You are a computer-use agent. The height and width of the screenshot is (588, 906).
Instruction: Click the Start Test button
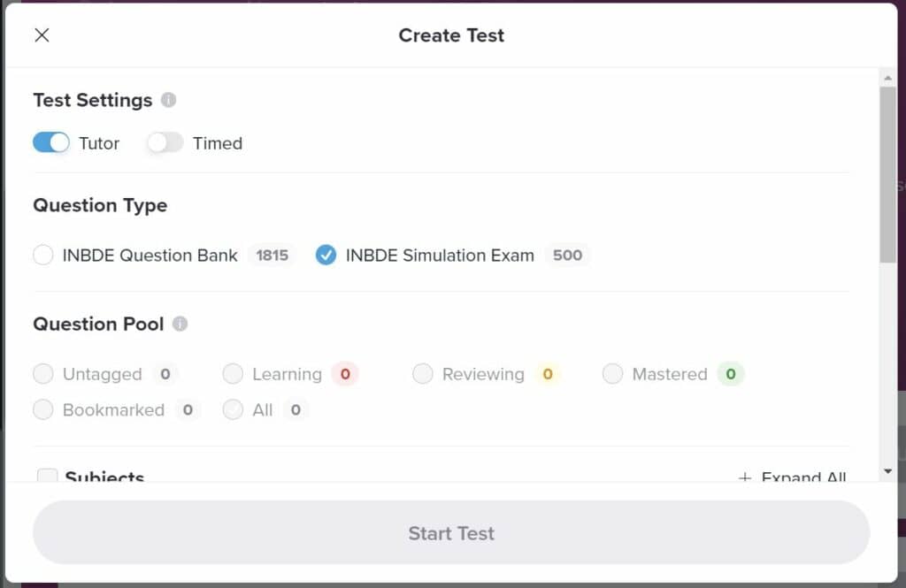[451, 532]
